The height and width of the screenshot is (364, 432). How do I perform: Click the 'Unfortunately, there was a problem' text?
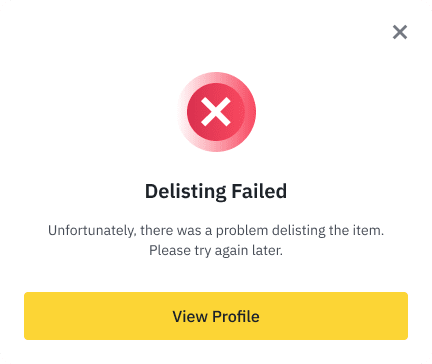[x=158, y=230]
